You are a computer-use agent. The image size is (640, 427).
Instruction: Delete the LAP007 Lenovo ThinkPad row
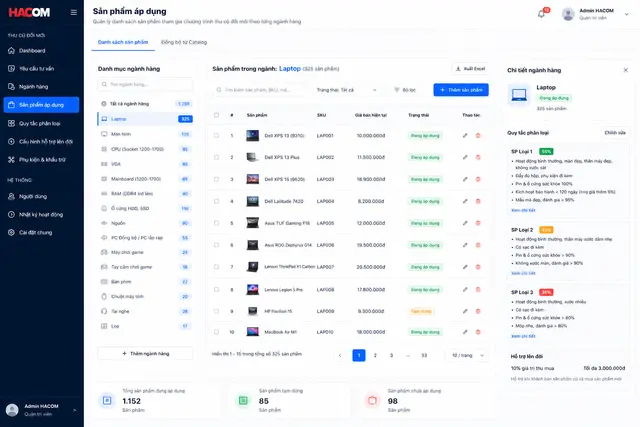click(x=478, y=267)
